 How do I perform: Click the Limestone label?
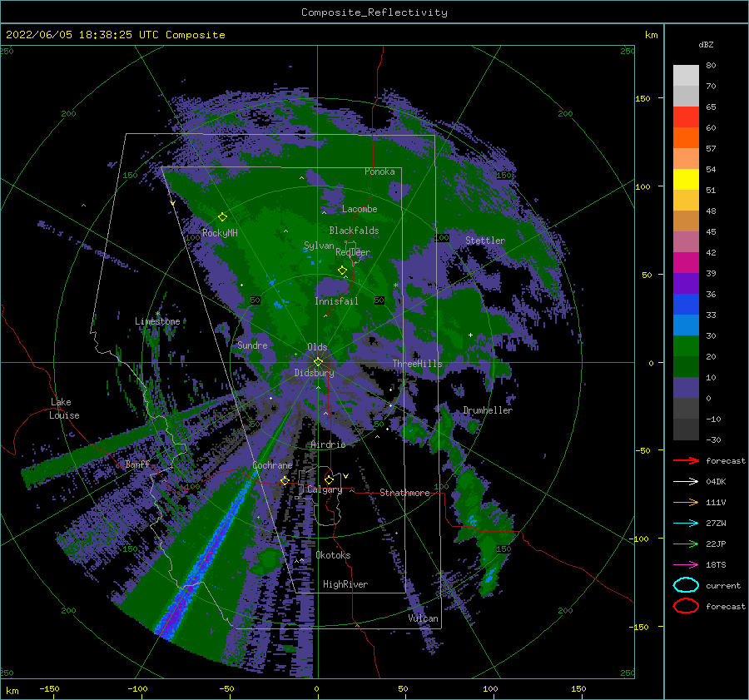pos(157,321)
